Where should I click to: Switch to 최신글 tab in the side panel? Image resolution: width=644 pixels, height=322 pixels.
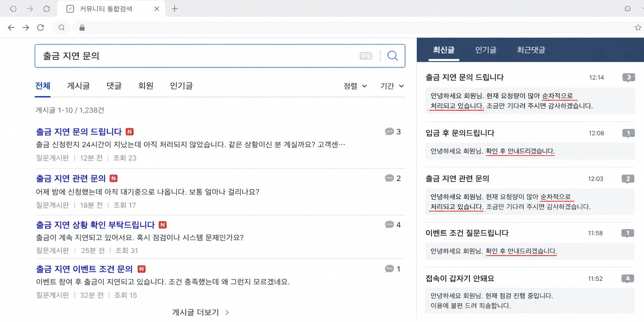point(444,50)
